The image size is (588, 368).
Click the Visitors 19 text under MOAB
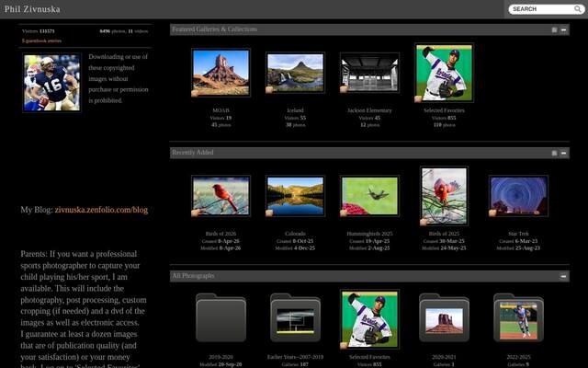[220, 118]
